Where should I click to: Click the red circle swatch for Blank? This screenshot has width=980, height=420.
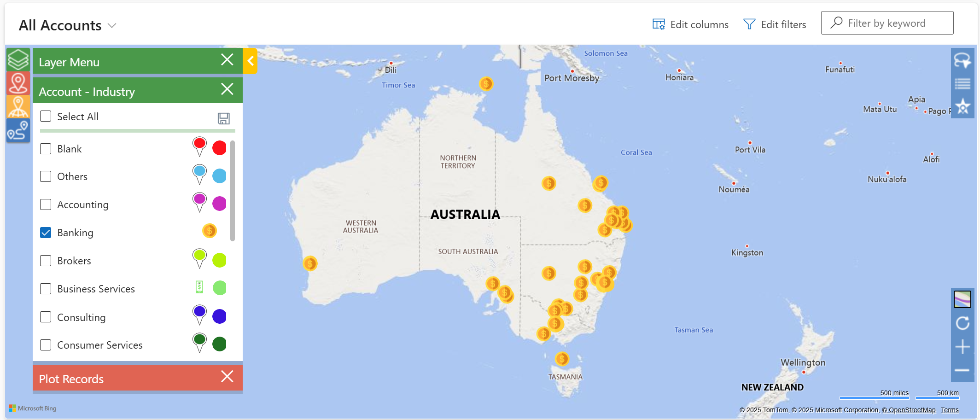tap(219, 148)
